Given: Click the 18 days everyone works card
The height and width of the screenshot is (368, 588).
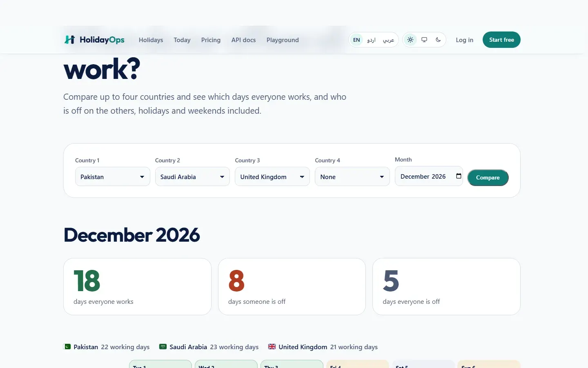Looking at the screenshot, I should click(137, 287).
